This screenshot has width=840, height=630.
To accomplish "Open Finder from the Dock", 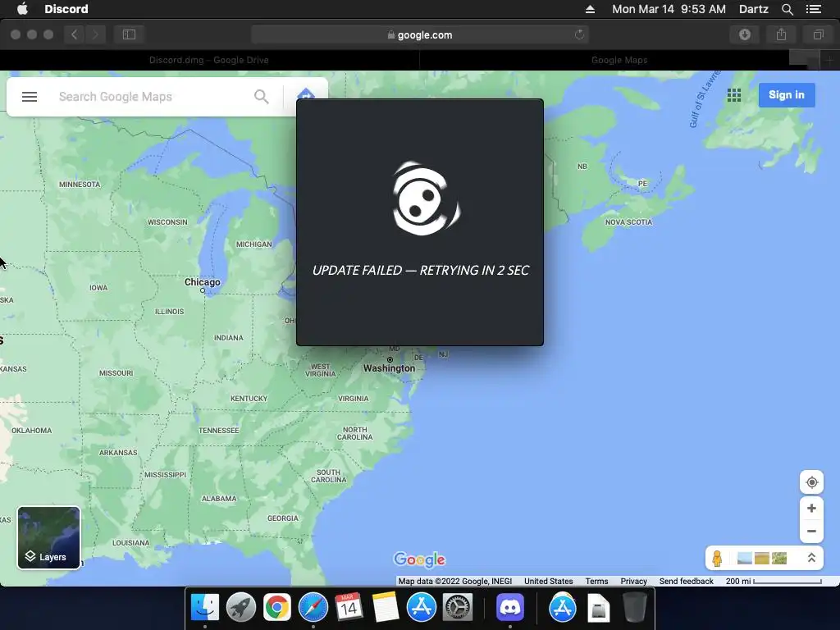I will pos(204,607).
